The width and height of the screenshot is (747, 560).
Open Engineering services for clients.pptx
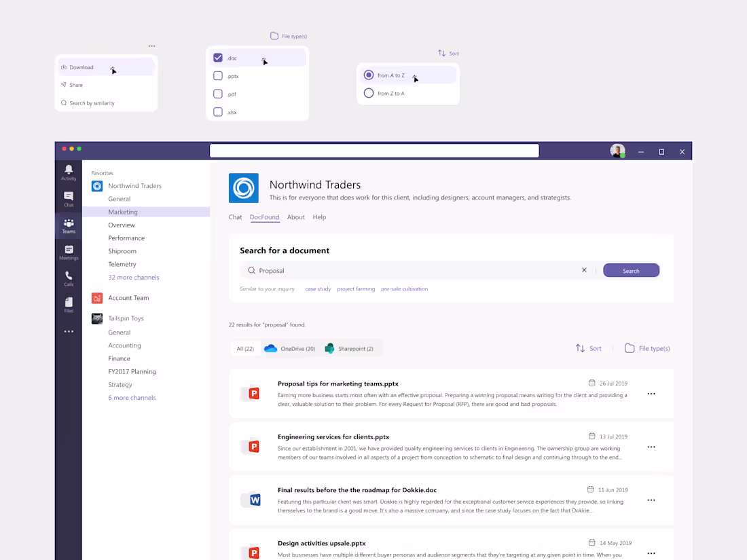coord(333,437)
